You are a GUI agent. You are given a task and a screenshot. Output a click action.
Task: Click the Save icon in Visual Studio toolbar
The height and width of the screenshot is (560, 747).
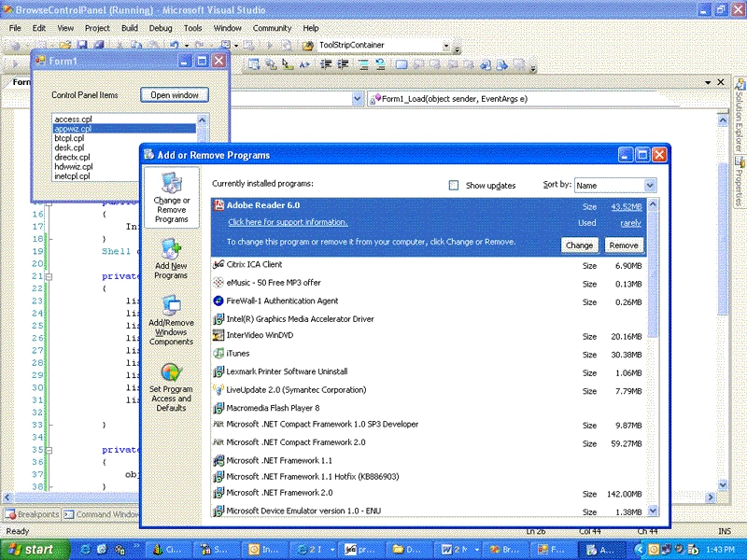point(82,45)
